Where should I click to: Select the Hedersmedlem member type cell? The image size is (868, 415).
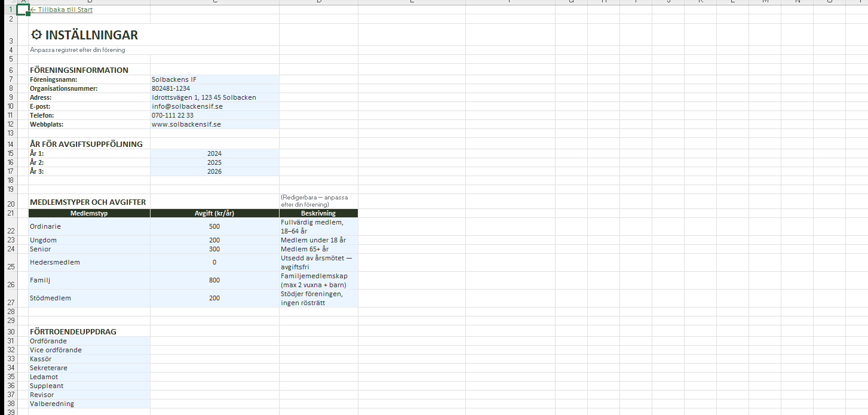coord(89,262)
